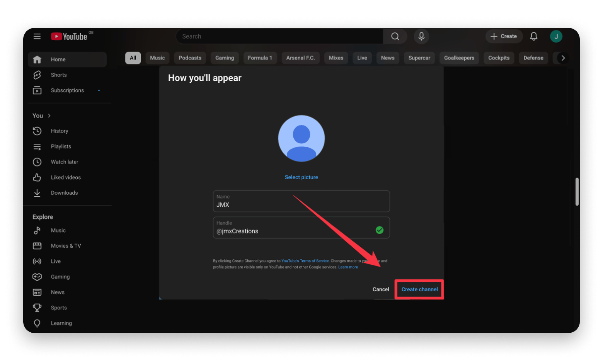Open the account avatar menu

(x=556, y=36)
